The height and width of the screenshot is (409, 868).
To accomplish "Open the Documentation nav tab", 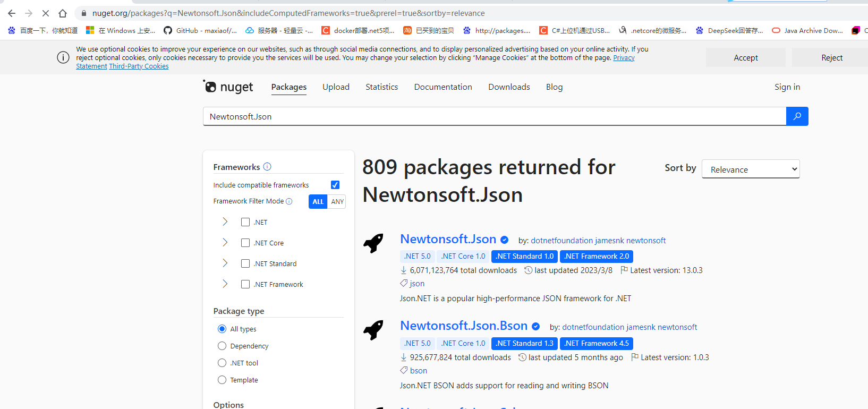I will click(443, 87).
